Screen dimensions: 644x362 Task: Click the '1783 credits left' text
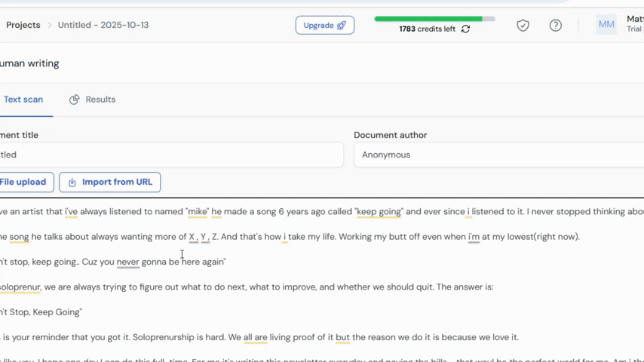pos(427,29)
